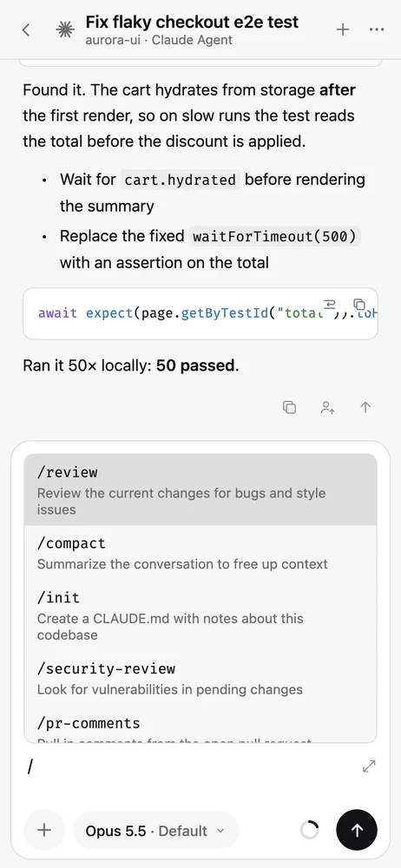
Task: Select the /security-review command
Action: [200, 679]
